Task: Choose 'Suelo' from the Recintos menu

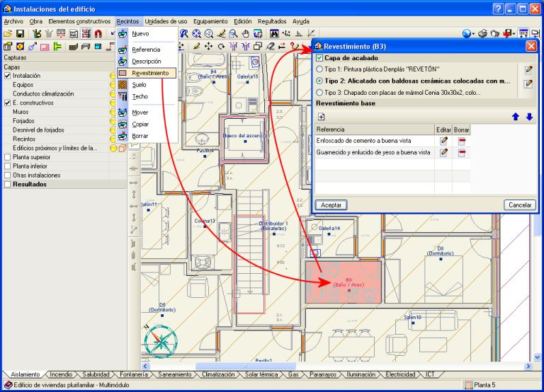Action: (x=140, y=85)
